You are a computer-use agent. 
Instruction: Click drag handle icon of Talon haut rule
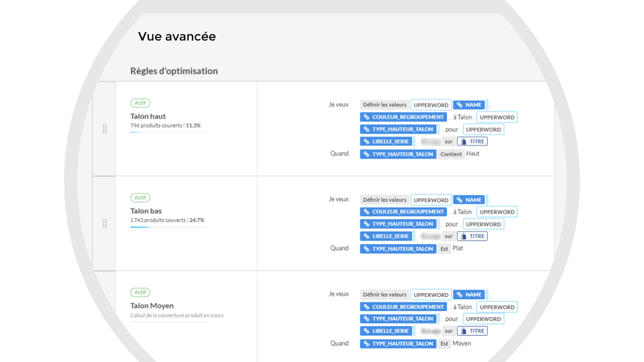(105, 129)
